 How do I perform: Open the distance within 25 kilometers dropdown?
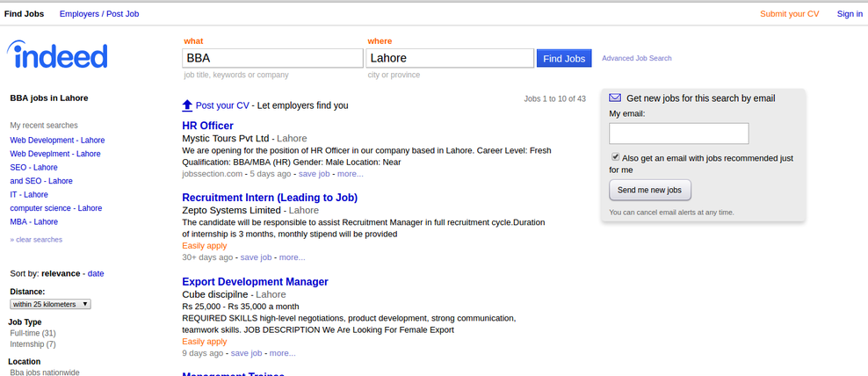point(50,304)
